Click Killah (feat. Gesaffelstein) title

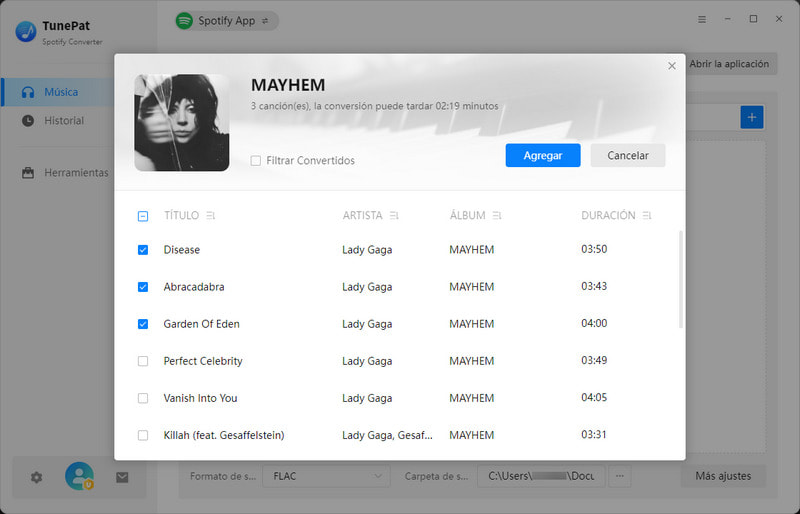coord(224,435)
